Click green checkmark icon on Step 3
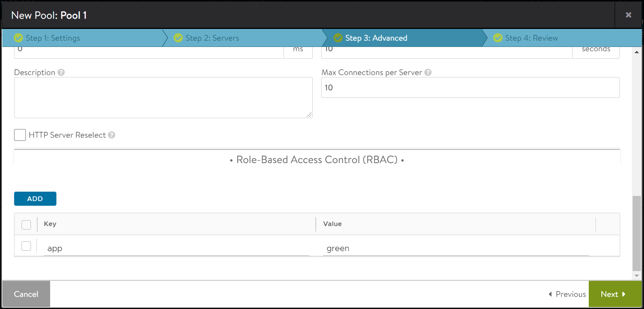 click(338, 38)
